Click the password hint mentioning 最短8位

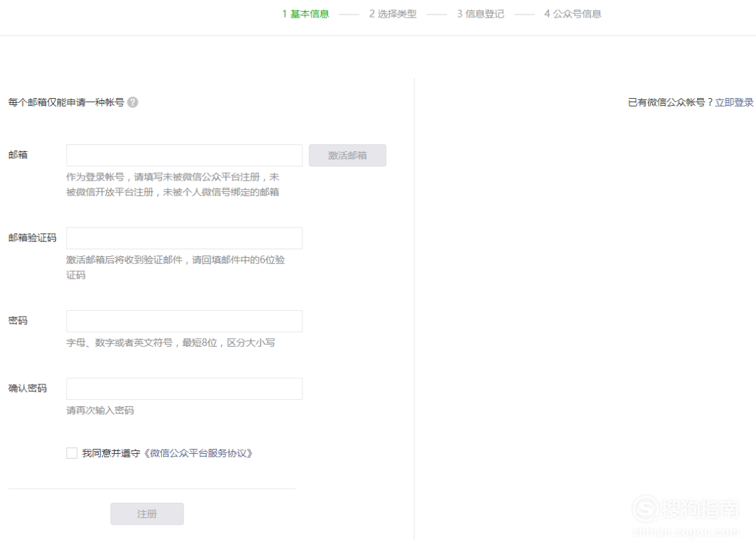(171, 342)
